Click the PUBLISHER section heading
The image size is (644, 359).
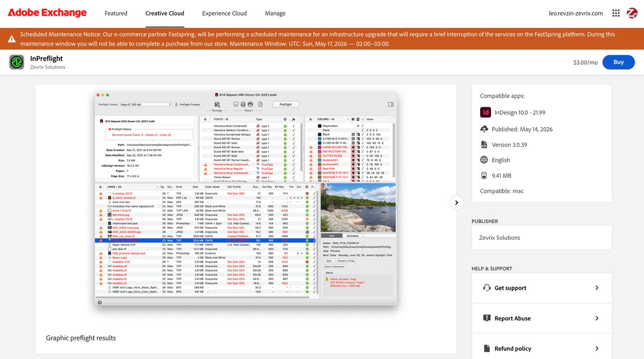[484, 221]
